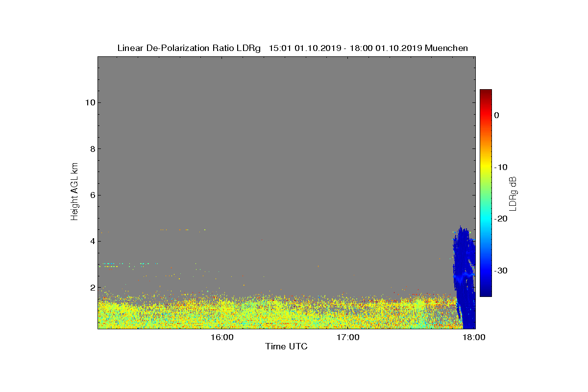Click the 'Height AGL km' axis label
This screenshot has width=588, height=392.
pos(74,193)
